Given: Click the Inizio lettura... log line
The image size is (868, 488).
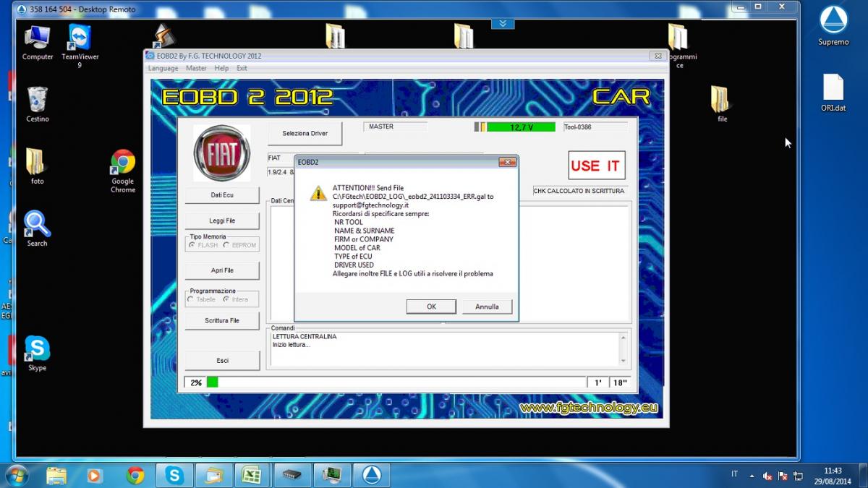Looking at the screenshot, I should [292, 344].
